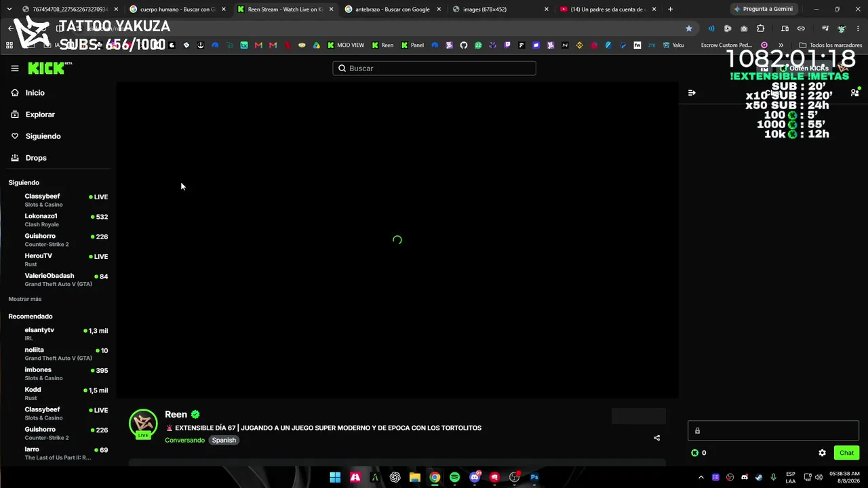
Task: Open the Kick hamburger sidebar menu
Action: point(15,68)
